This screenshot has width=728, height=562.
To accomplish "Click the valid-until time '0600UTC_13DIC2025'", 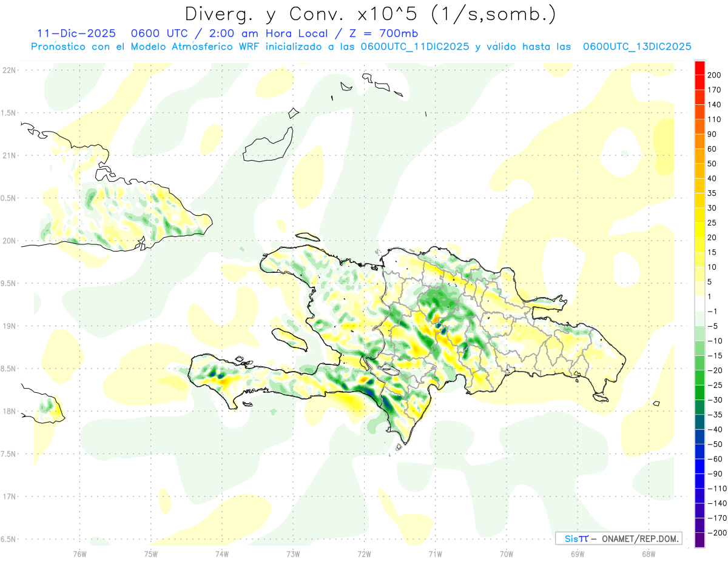I will pyautogui.click(x=637, y=46).
